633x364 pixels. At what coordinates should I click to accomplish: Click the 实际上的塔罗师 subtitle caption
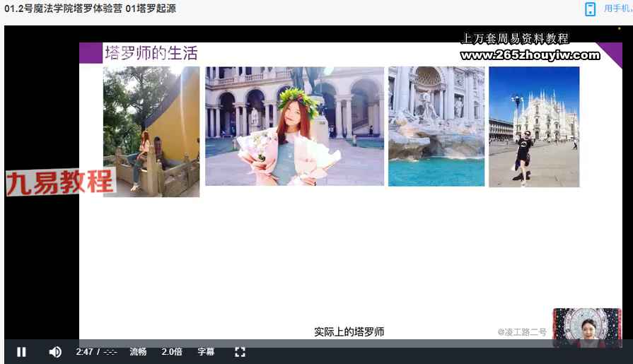click(349, 331)
